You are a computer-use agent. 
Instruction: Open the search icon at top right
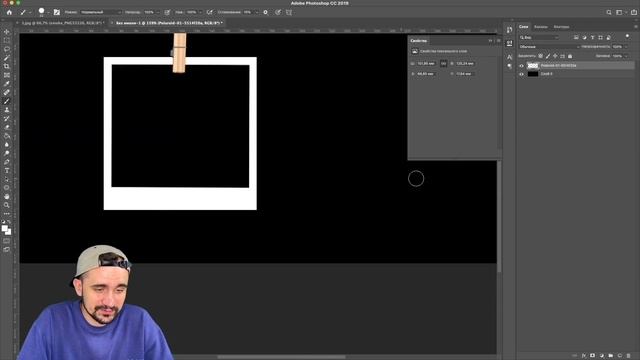point(609,13)
